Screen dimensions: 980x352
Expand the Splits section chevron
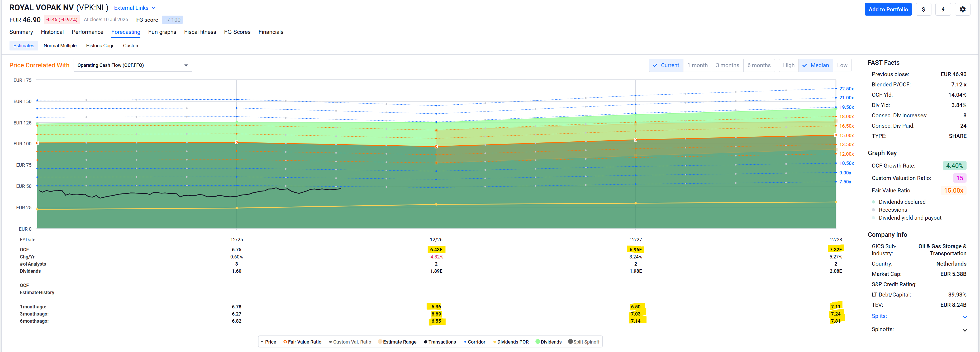pyautogui.click(x=965, y=317)
